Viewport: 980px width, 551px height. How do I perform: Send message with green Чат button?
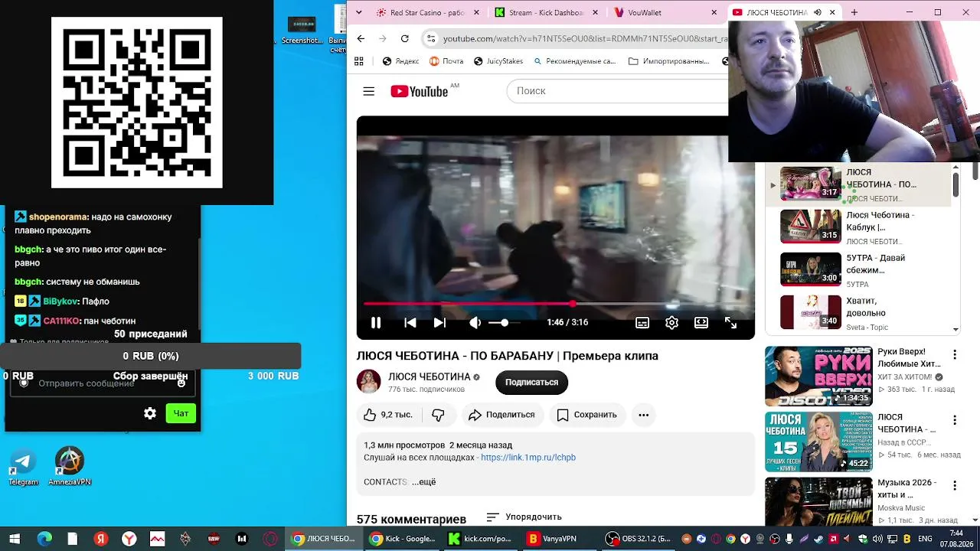coord(181,413)
